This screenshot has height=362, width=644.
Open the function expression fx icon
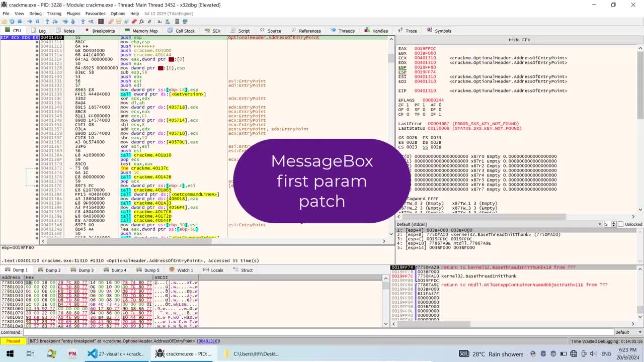[x=142, y=22]
